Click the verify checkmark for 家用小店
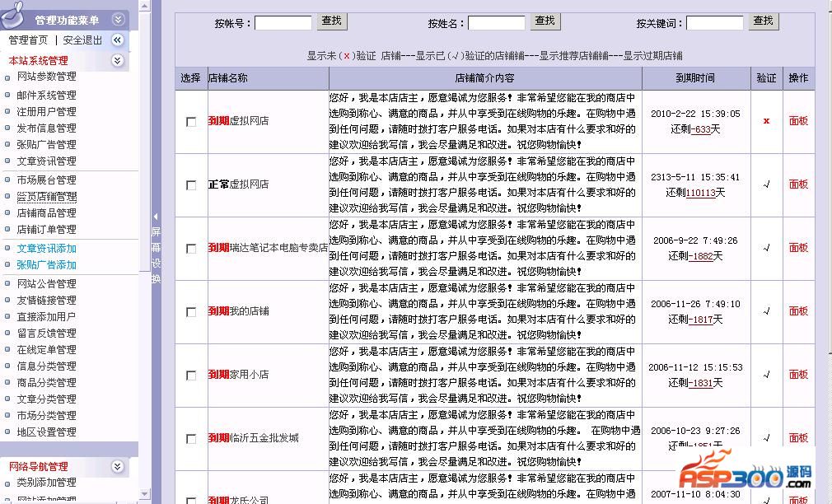 coord(766,375)
